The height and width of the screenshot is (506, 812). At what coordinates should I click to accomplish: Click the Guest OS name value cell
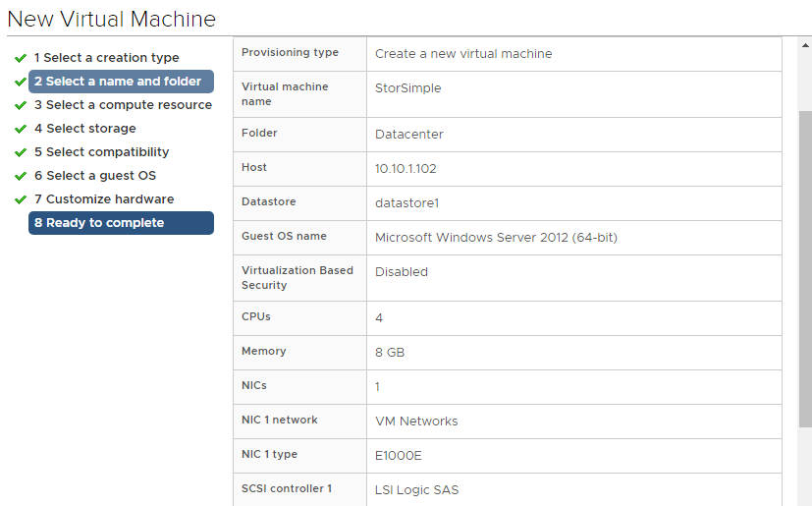click(x=573, y=238)
